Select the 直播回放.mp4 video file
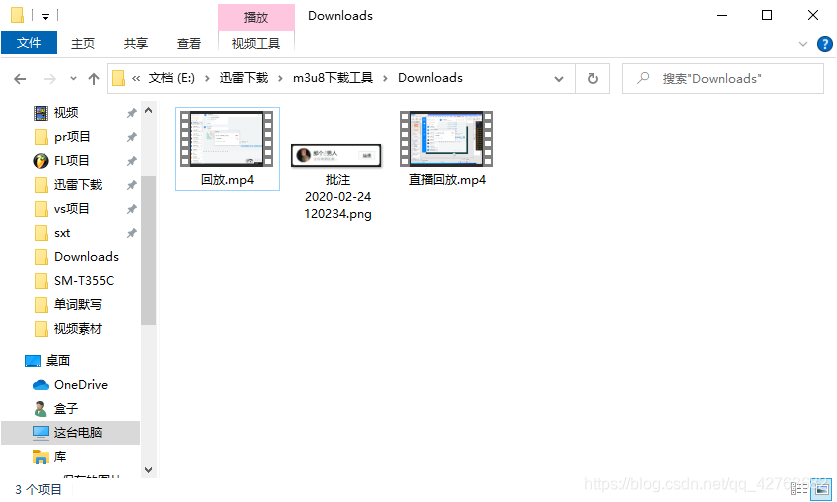 coord(447,149)
